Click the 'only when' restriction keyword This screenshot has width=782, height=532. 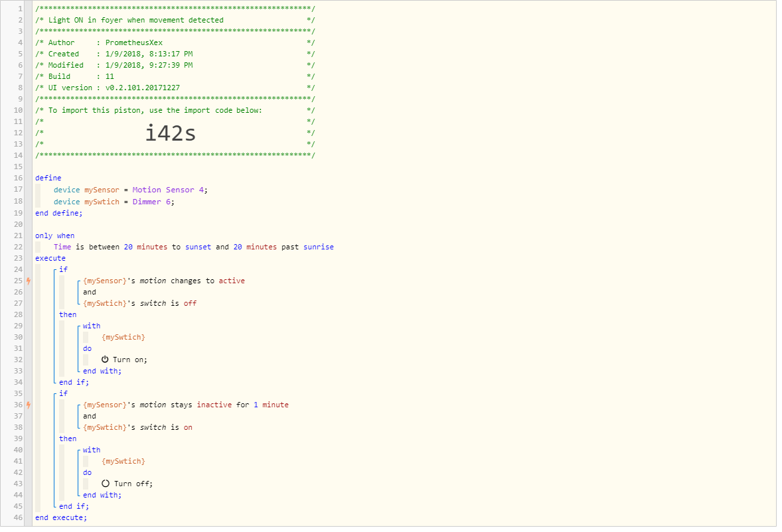[55, 235]
